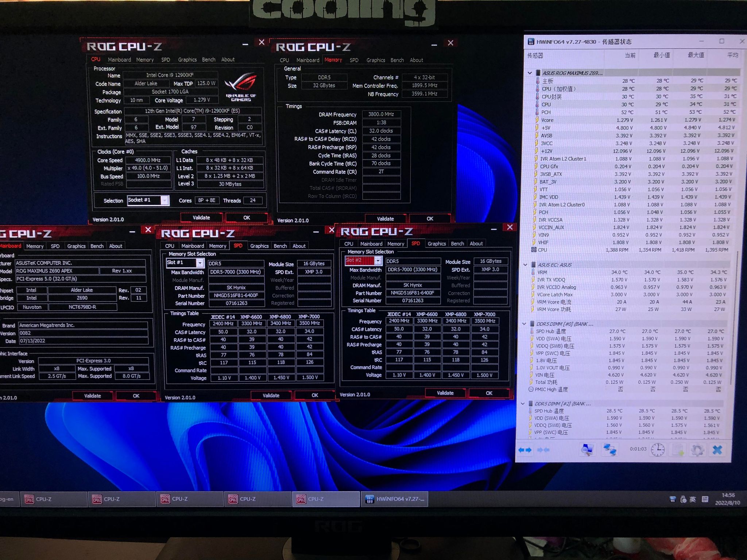This screenshot has width=747, height=560.
Task: Open HWiNFO sensor settings gear icon
Action: click(x=697, y=450)
